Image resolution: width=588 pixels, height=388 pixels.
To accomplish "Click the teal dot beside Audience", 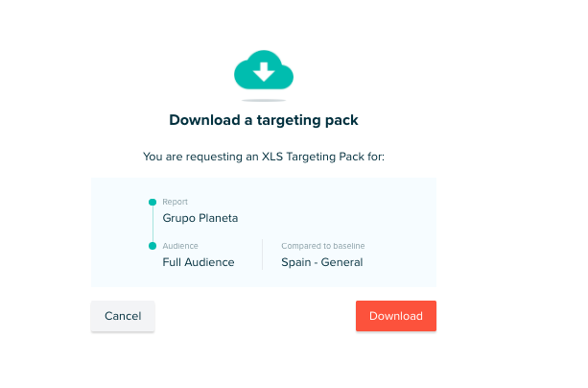I will [x=153, y=246].
